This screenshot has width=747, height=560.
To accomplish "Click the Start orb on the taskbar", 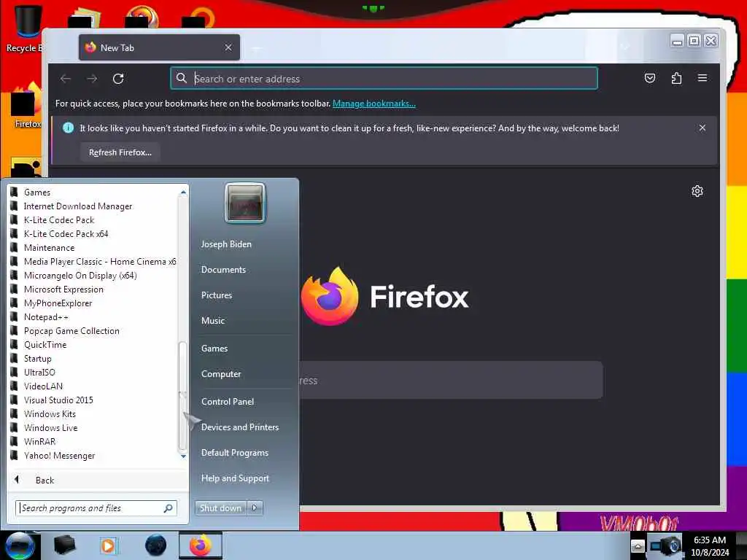I will pyautogui.click(x=19, y=545).
